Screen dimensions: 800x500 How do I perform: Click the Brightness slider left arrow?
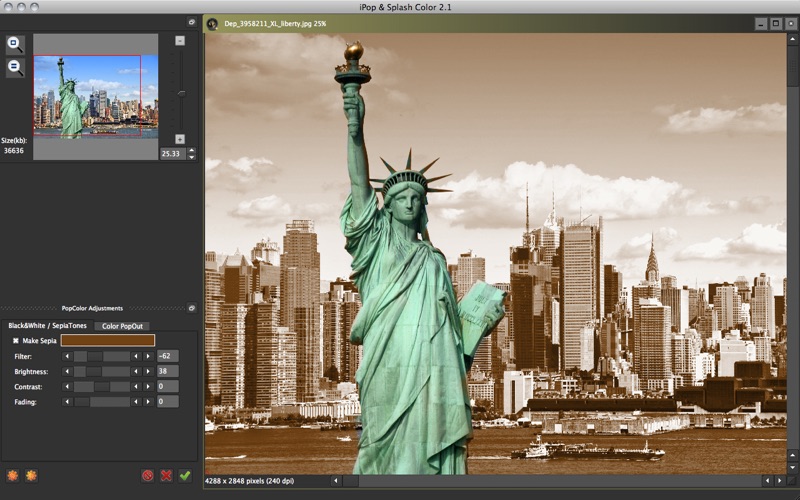[x=68, y=371]
